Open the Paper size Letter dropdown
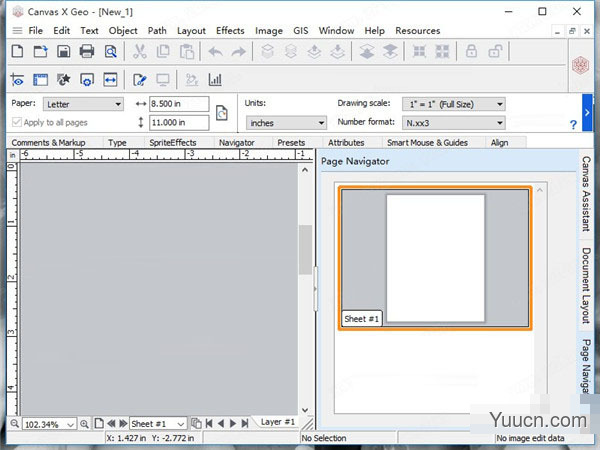Screen dimensions: 600x450 83,104
